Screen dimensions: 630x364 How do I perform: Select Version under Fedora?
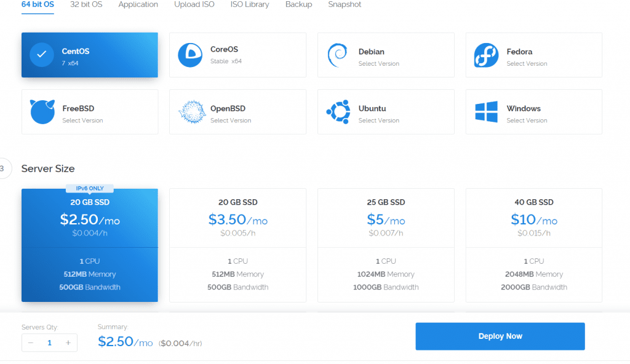click(527, 63)
